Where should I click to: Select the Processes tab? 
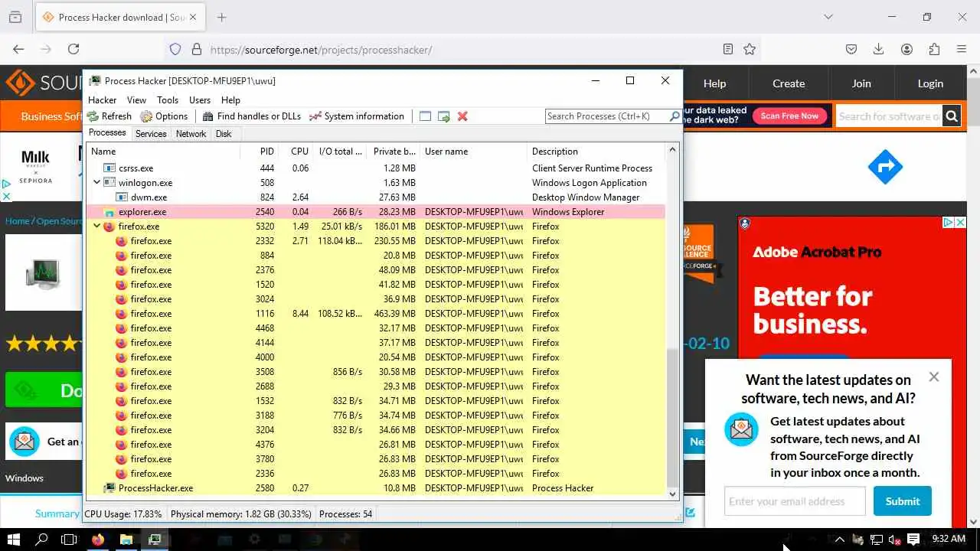click(107, 133)
